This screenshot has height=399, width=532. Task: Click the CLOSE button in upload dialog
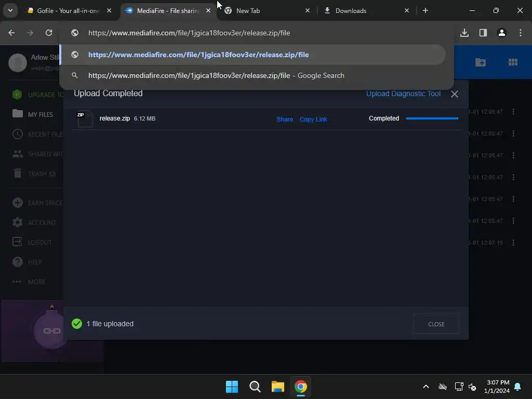436,324
